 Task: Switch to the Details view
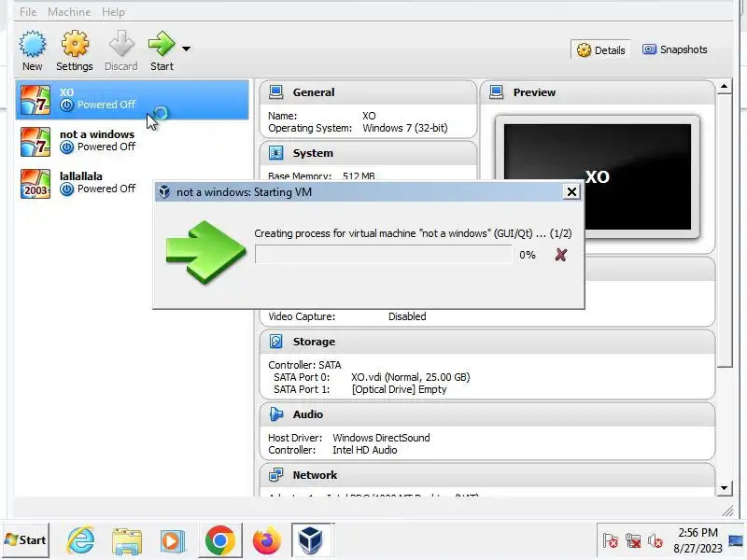point(600,49)
